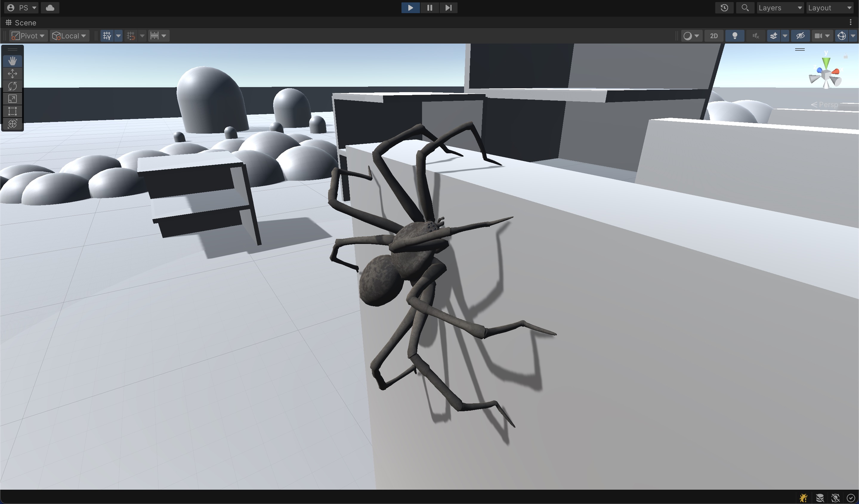Screen dimensions: 859x504
Task: Open the Layout dropdown
Action: tap(829, 7)
